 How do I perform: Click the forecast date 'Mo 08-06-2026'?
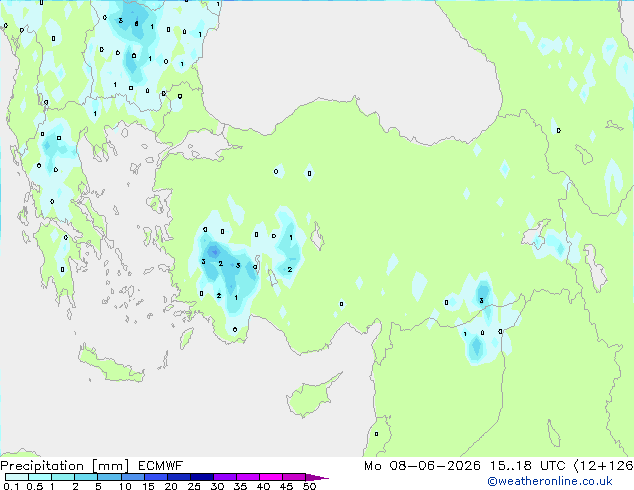422,466
